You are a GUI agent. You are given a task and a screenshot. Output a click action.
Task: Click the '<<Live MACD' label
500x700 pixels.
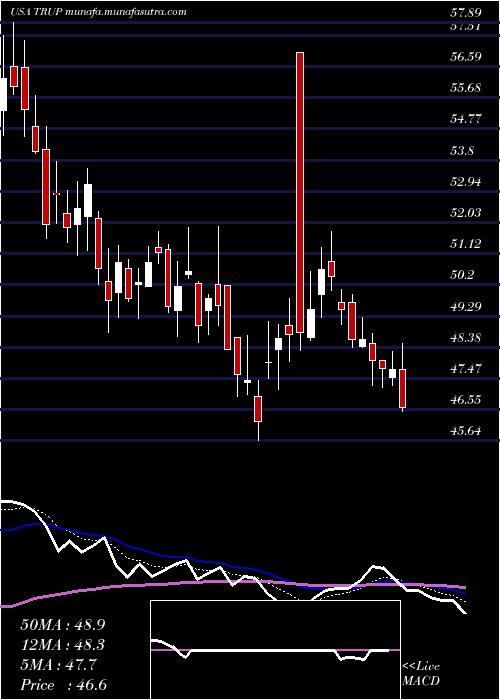tap(421, 674)
